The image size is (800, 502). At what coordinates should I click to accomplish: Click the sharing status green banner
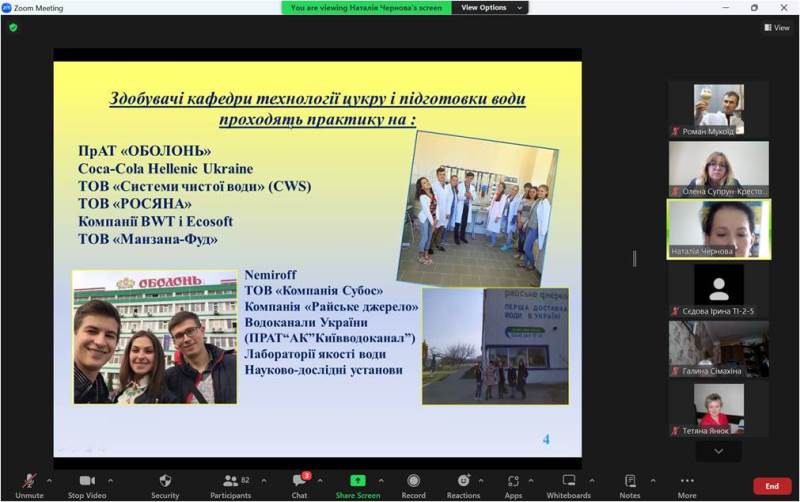(366, 8)
